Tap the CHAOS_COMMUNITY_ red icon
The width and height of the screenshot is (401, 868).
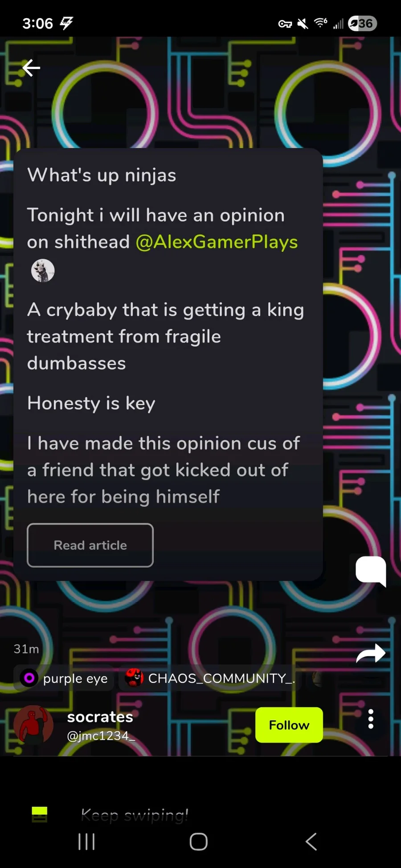coord(134,678)
